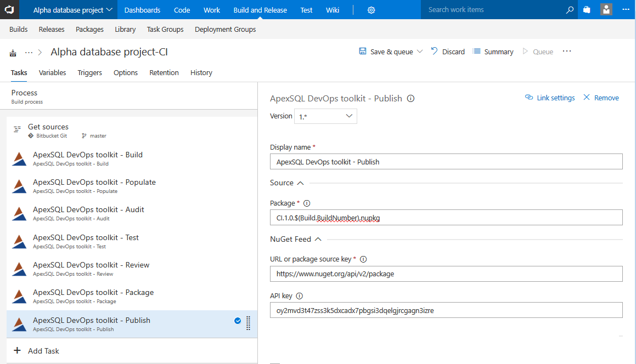
Task: Click the Azure DevOps logo icon
Action: coord(9,9)
